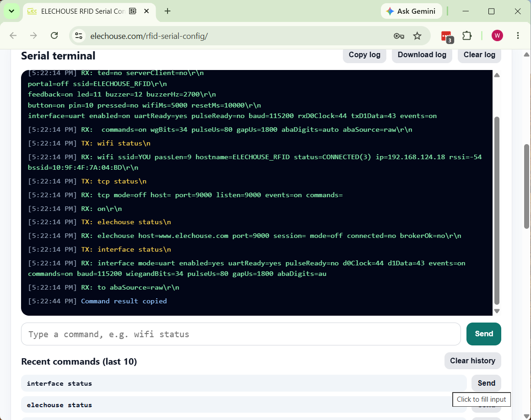Click the 'RX: on\r\n' log line
Image resolution: width=531 pixels, height=420 pixels.
point(75,209)
